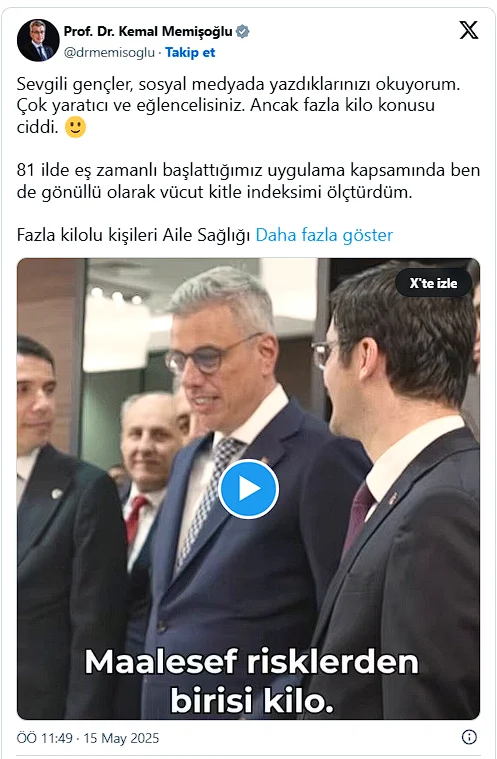The image size is (497, 759).
Task: Open the profile avatar picture
Action: coord(38,40)
